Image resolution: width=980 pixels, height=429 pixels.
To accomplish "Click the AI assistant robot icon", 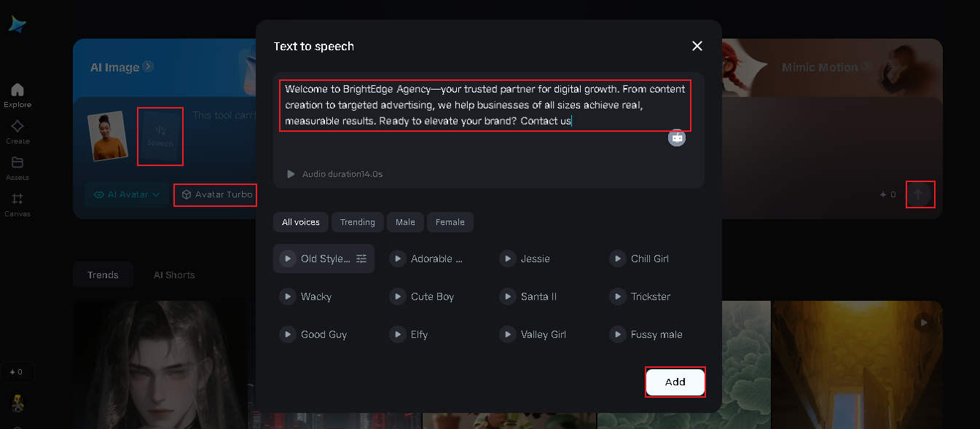I will (x=677, y=137).
